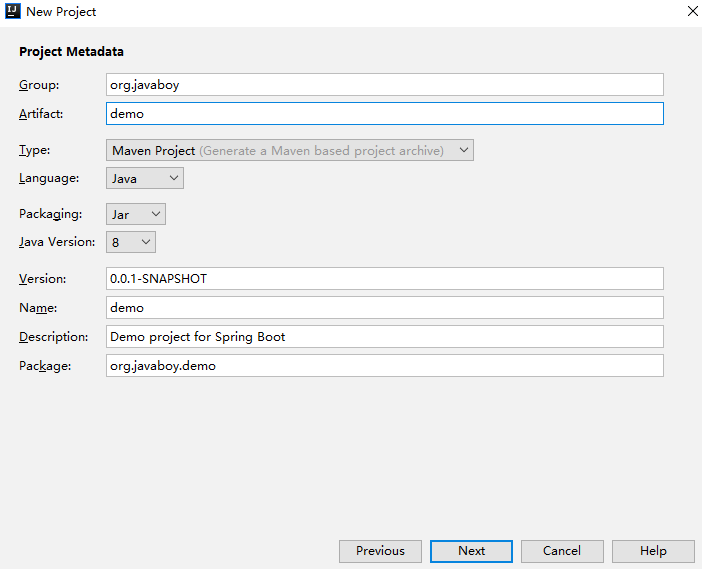Viewport: 702px width, 569px height.
Task: Click the Version label
Action: pyautogui.click(x=43, y=278)
